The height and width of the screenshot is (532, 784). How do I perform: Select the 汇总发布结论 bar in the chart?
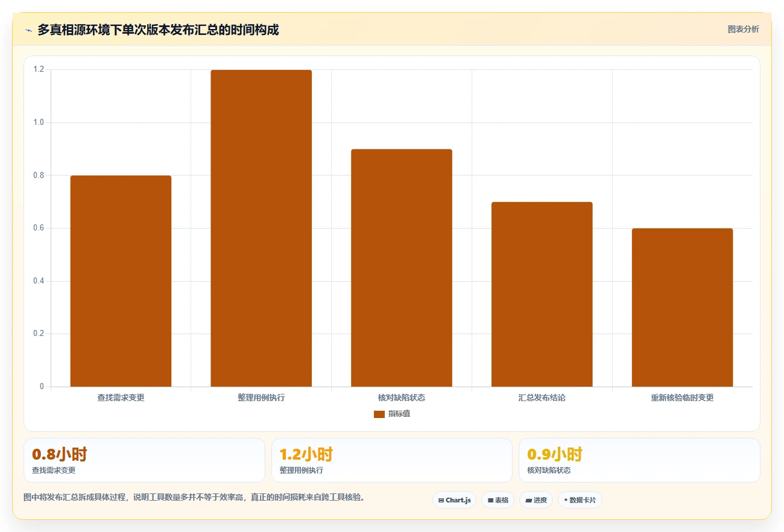pos(542,294)
